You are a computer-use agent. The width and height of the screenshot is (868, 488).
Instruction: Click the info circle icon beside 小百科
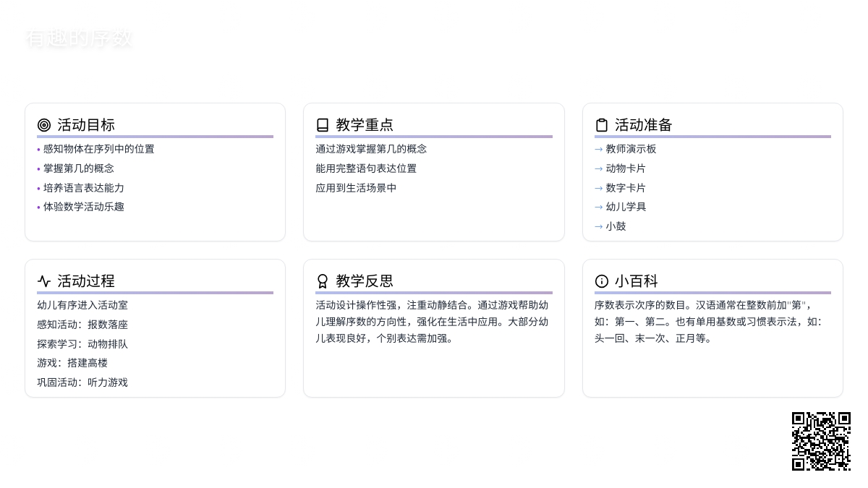[x=602, y=281]
